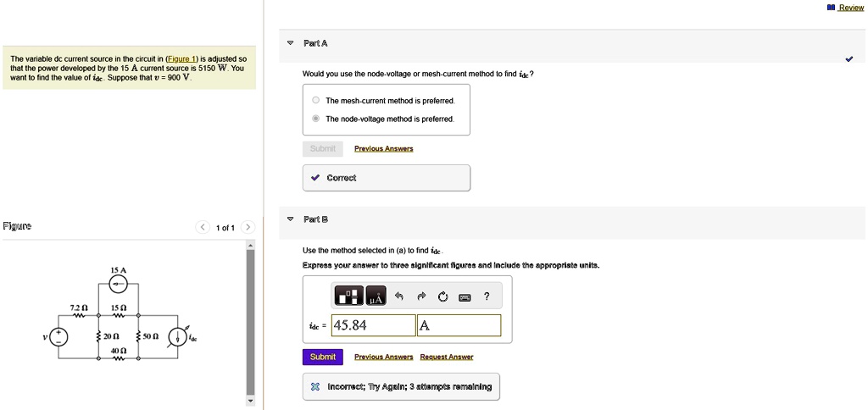Screen dimensions: 868x410
Task: Open the templates icon in answer toolbar
Action: (348, 296)
